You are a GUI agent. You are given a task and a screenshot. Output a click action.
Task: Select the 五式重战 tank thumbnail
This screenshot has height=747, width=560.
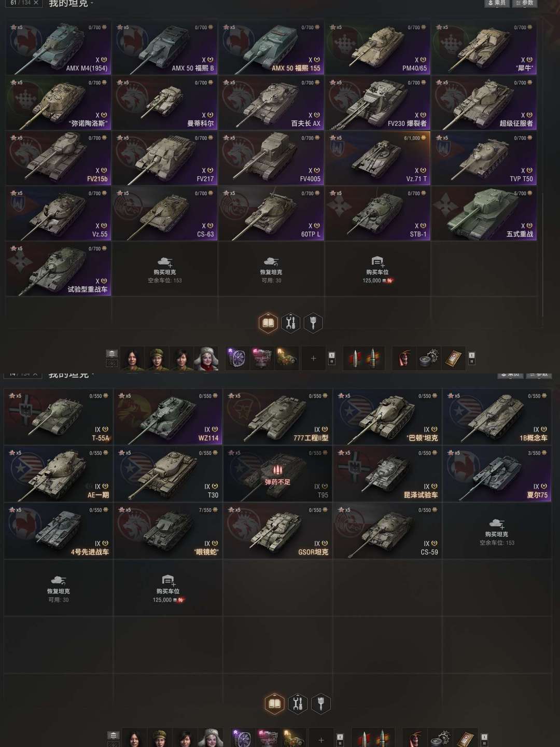[485, 214]
